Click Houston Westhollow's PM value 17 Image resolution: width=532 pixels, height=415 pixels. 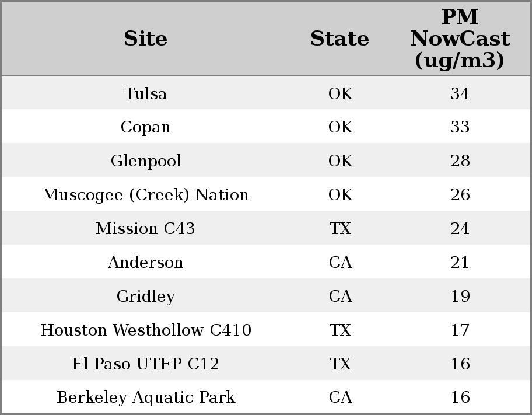tap(460, 330)
